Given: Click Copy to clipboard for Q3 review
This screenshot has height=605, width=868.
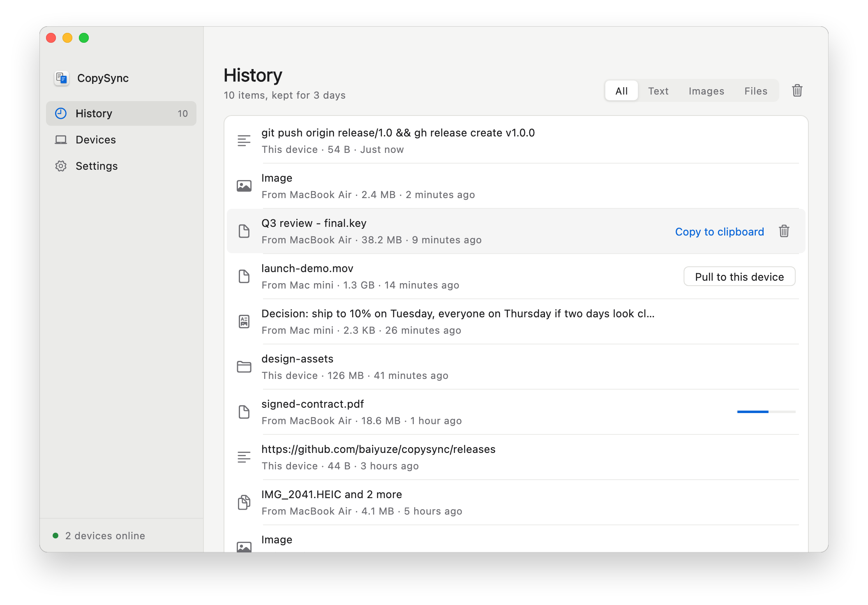Looking at the screenshot, I should pos(720,232).
